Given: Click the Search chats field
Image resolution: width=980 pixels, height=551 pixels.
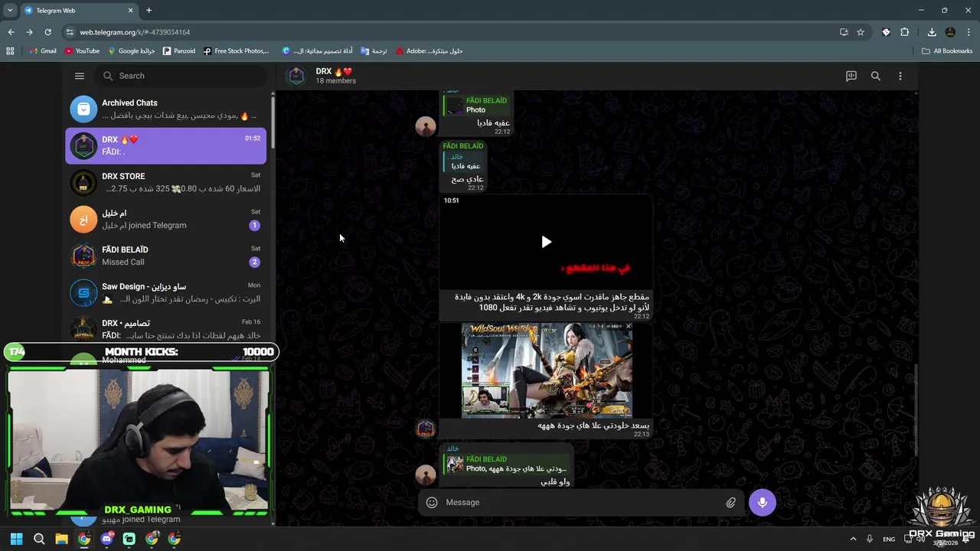Looking at the screenshot, I should pos(181,76).
